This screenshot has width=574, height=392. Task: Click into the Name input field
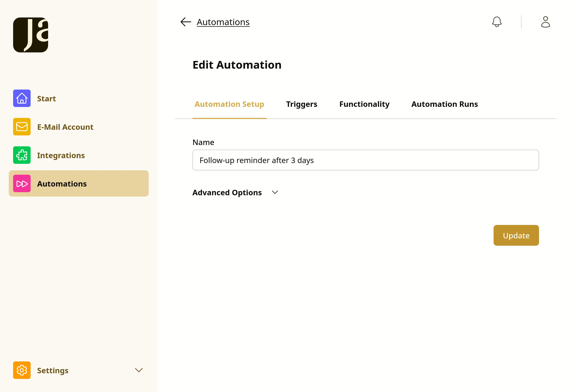[366, 160]
